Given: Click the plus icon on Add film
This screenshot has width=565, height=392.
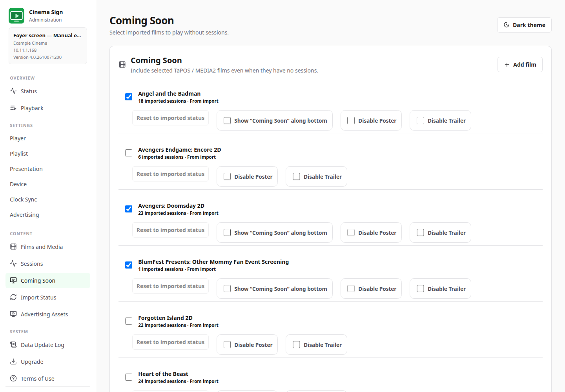Looking at the screenshot, I should click(x=507, y=65).
